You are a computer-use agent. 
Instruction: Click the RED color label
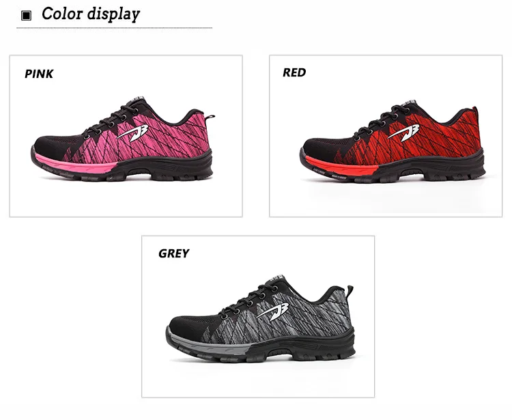tap(294, 72)
